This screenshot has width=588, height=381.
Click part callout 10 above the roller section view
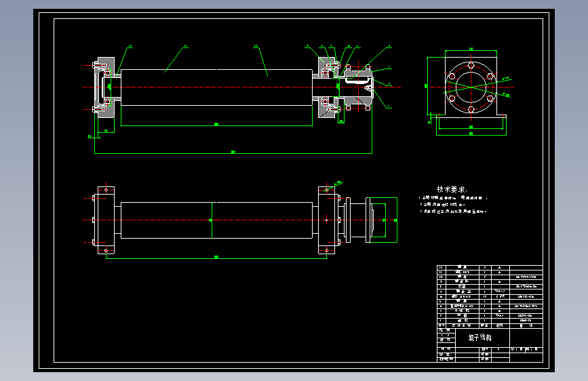click(x=256, y=46)
